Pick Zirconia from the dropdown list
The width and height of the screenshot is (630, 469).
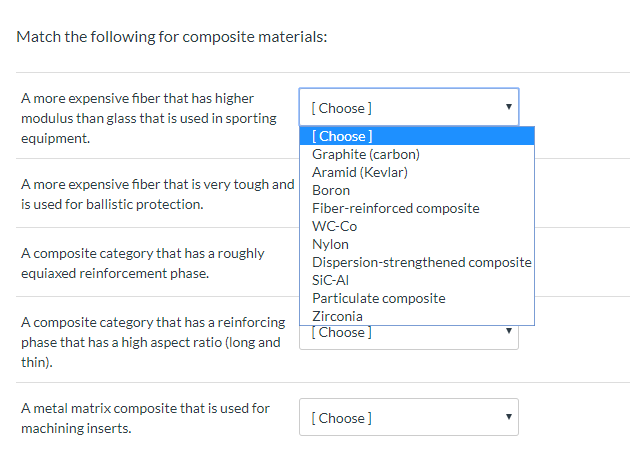(x=338, y=316)
